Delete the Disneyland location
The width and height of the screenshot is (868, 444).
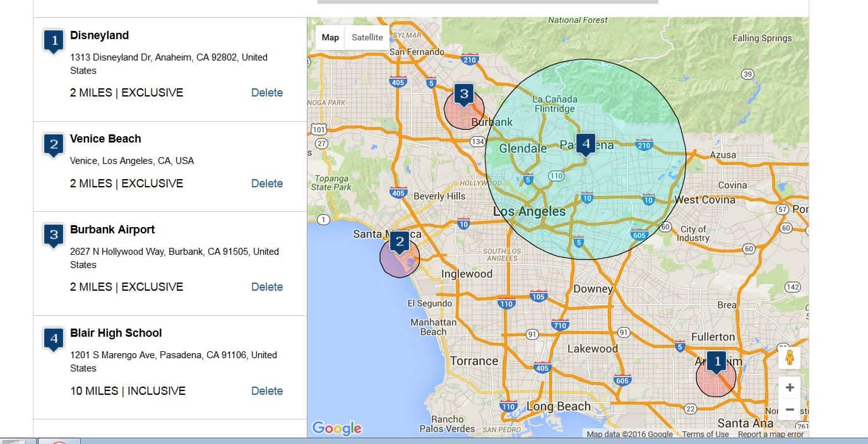(x=267, y=93)
